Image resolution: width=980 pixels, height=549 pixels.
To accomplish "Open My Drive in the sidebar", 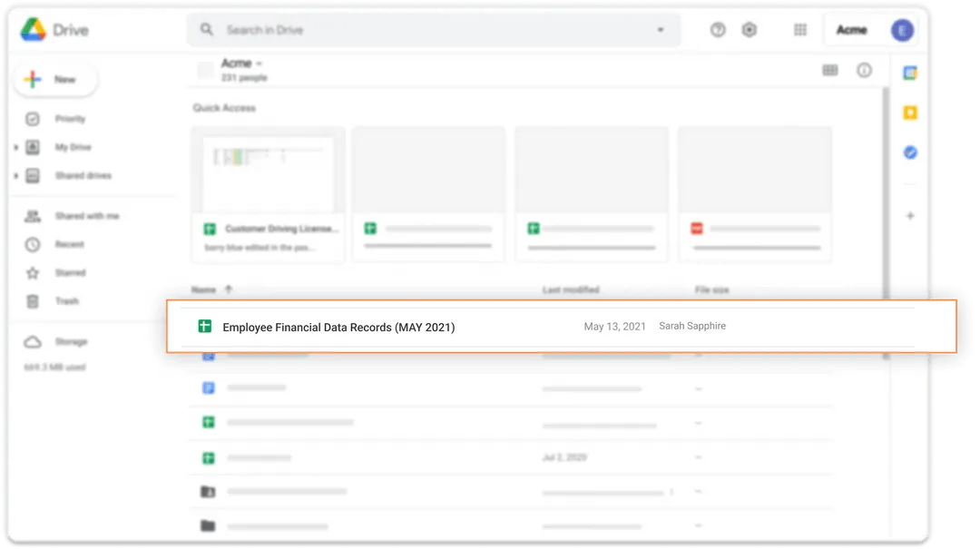I will coord(73,147).
